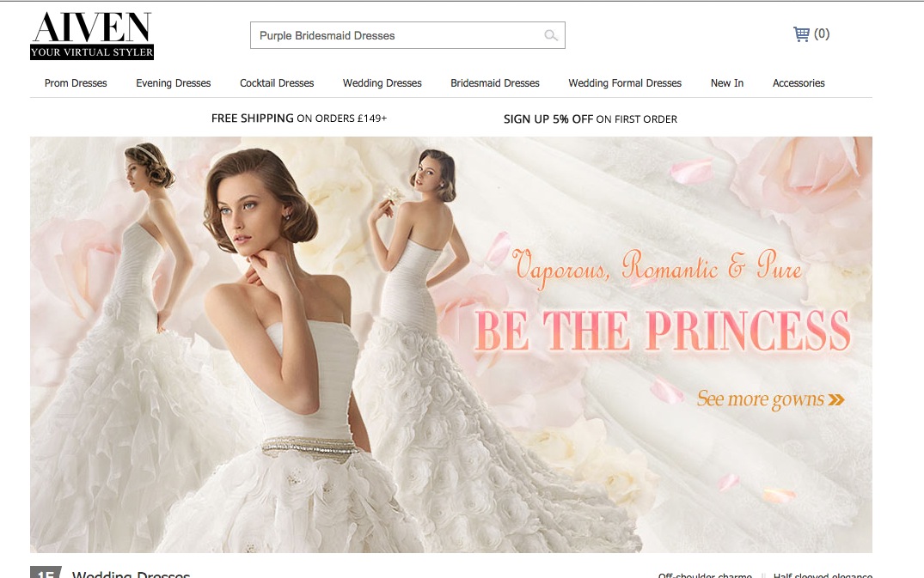Click the double arrow after See more gowns
The width and height of the screenshot is (924, 578).
835,399
